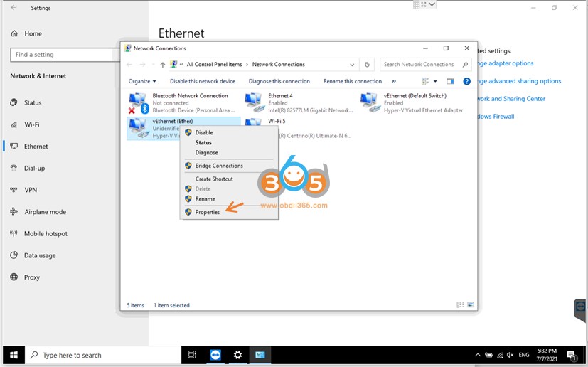This screenshot has height=367, width=588.
Task: Select the Bluetooth Network Connection adapter icon
Action: [139, 103]
